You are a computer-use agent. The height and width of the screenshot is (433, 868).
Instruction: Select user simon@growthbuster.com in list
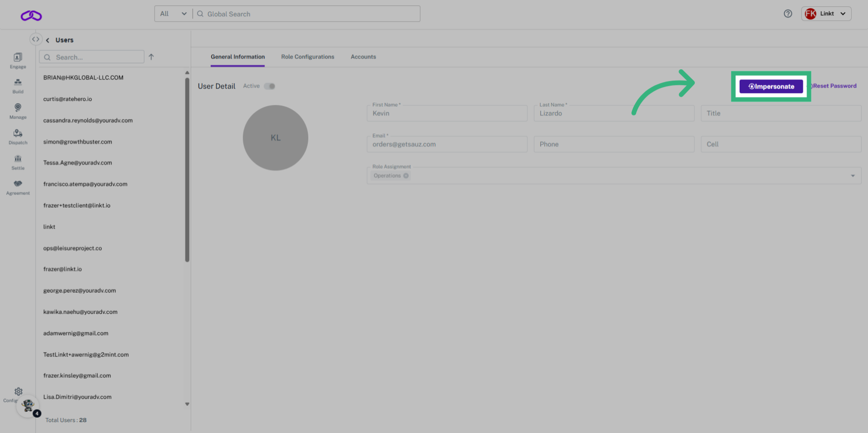click(78, 142)
